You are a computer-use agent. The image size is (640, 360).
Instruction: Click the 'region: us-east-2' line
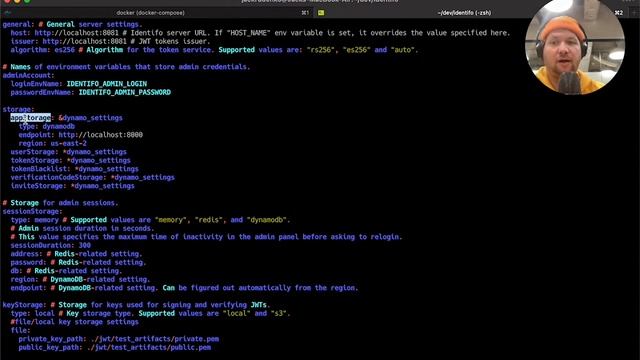pyautogui.click(x=52, y=143)
